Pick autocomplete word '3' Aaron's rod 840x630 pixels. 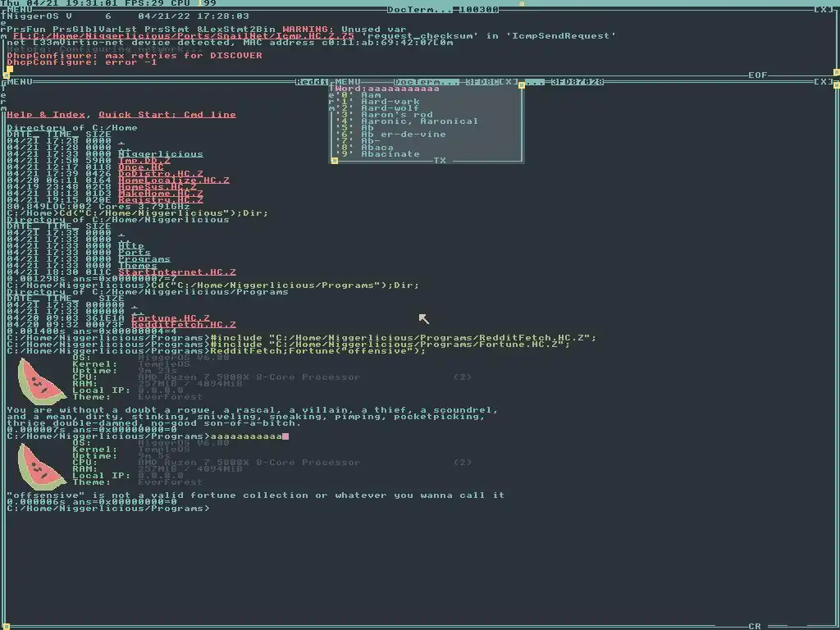pyautogui.click(x=384, y=115)
